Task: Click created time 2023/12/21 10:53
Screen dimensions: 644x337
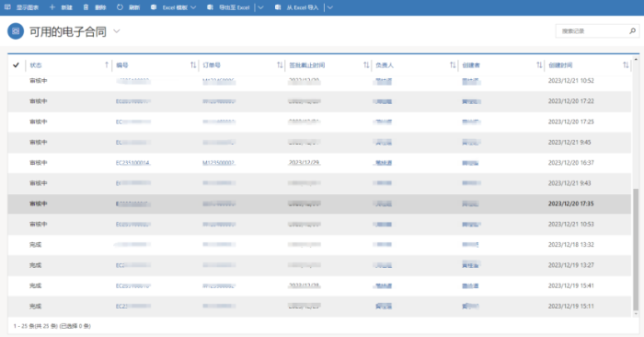Action: click(571, 225)
